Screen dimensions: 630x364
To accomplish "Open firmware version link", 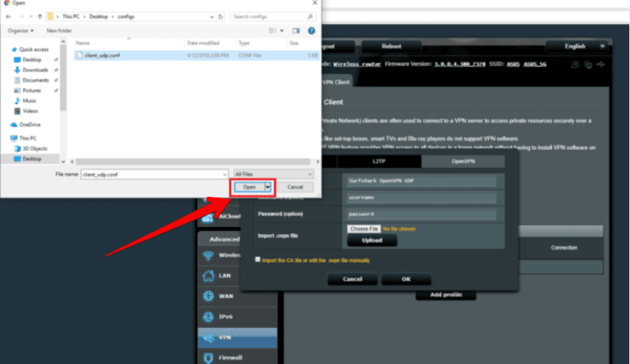I will click(x=459, y=64).
